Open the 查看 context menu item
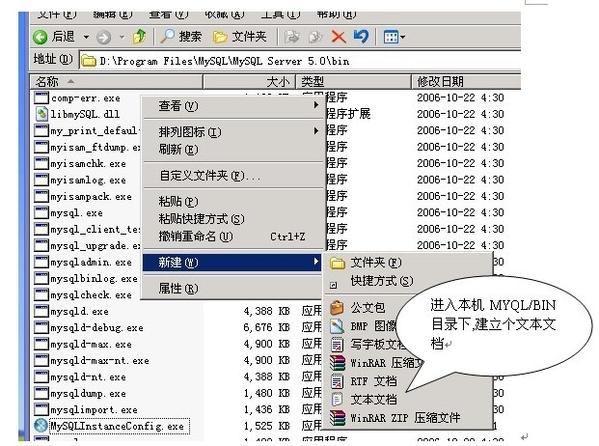The height and width of the screenshot is (446, 599). click(232, 106)
